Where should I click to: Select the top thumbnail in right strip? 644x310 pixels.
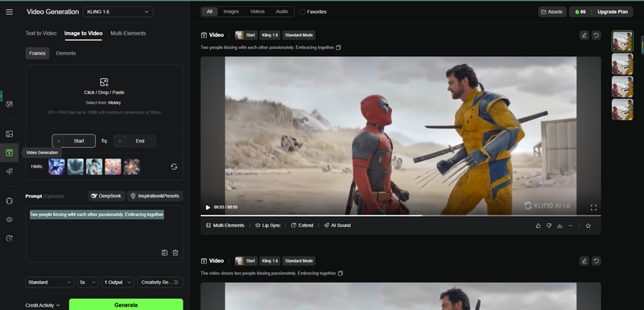[x=622, y=41]
